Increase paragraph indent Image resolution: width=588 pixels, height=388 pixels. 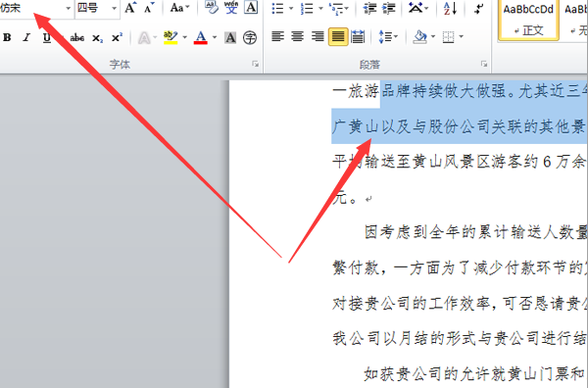(x=388, y=8)
